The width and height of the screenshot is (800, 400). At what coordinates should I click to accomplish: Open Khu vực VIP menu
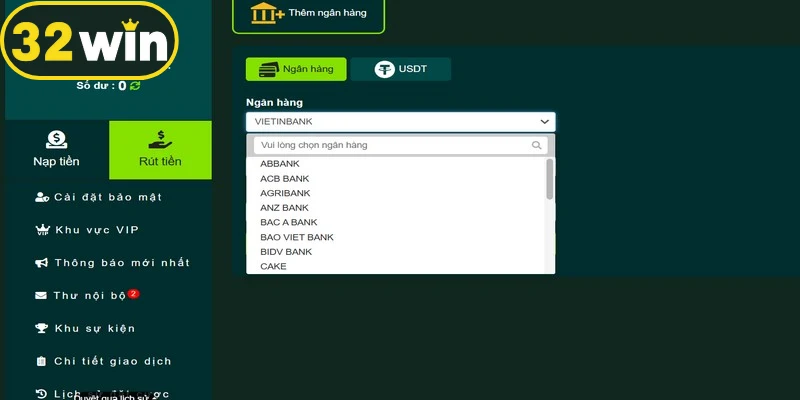(87, 230)
